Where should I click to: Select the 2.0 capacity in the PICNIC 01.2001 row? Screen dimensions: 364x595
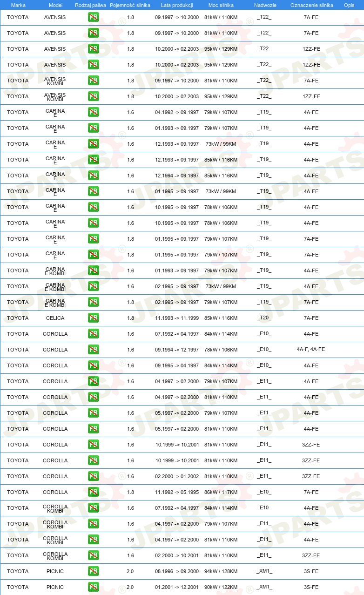click(130, 587)
